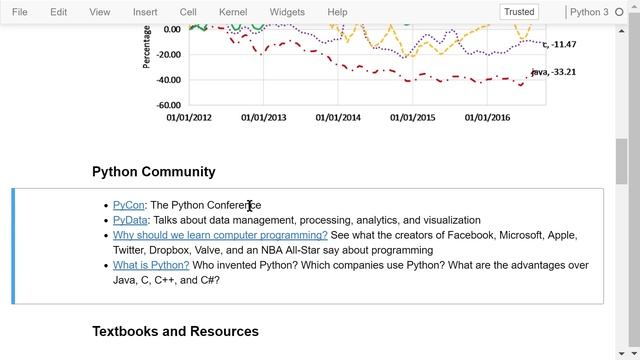Open the 'What is Python?' link
Screen dimensions: 640x360
pos(151,265)
